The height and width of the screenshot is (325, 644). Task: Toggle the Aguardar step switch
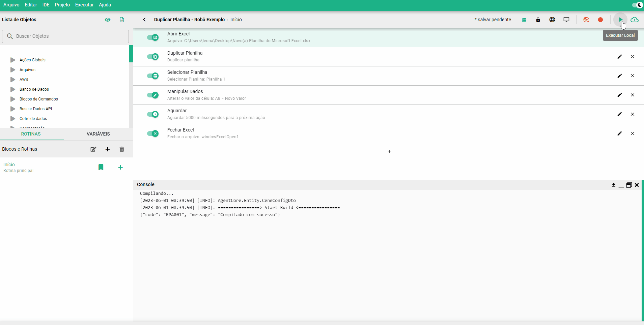tap(153, 114)
